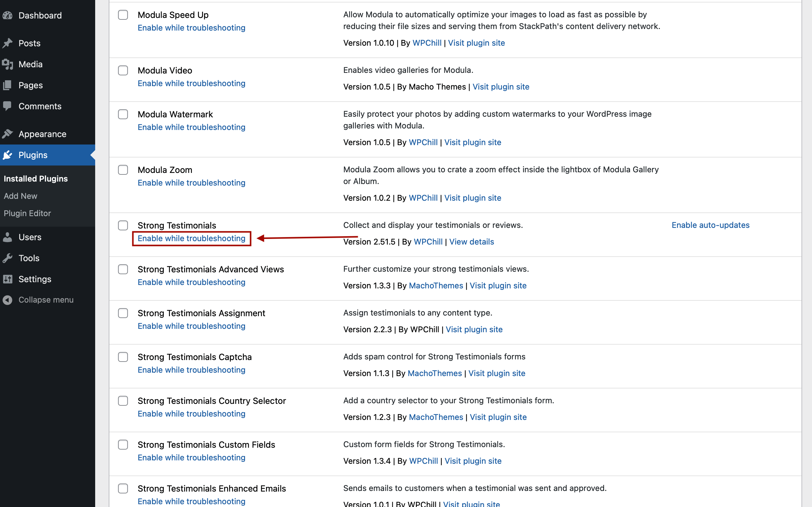Click WPChill link for Custom Fields
This screenshot has width=812, height=507.
pyautogui.click(x=423, y=461)
